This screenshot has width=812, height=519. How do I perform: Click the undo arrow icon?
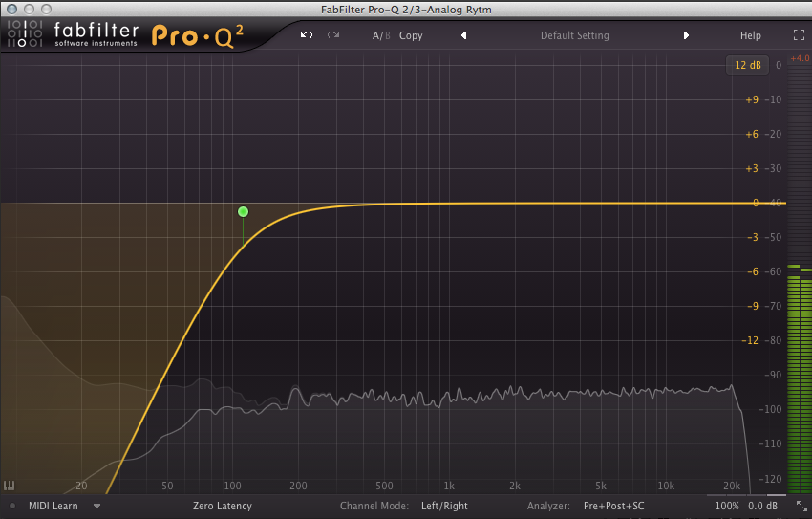tap(307, 35)
